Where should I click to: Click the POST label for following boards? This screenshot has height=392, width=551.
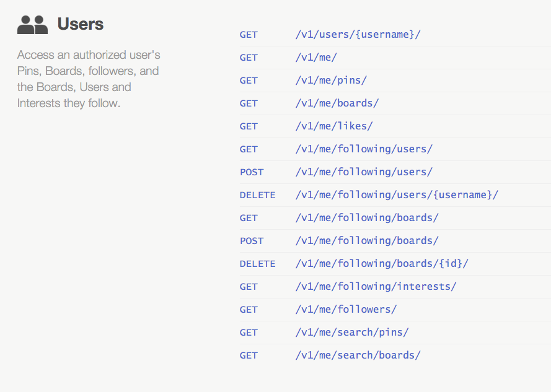(252, 241)
